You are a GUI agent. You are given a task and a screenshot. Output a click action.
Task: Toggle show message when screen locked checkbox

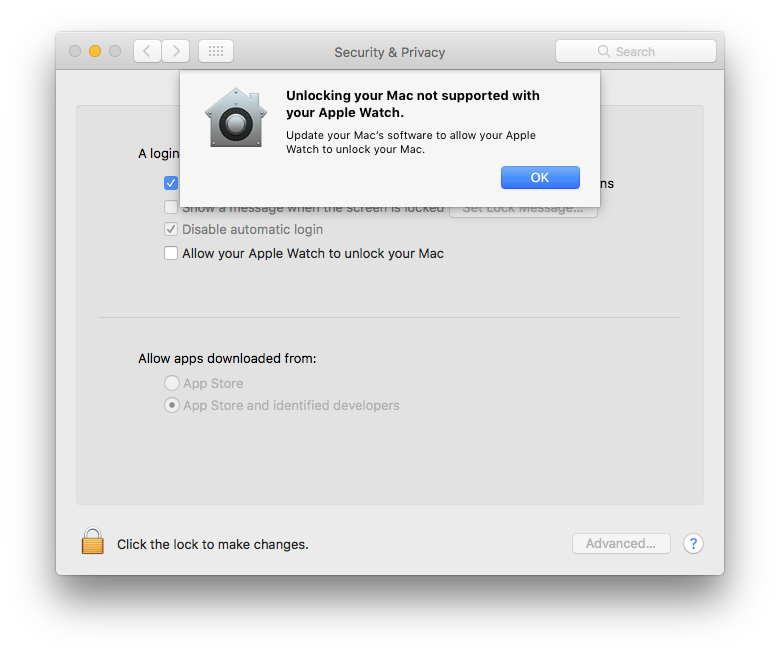[171, 206]
